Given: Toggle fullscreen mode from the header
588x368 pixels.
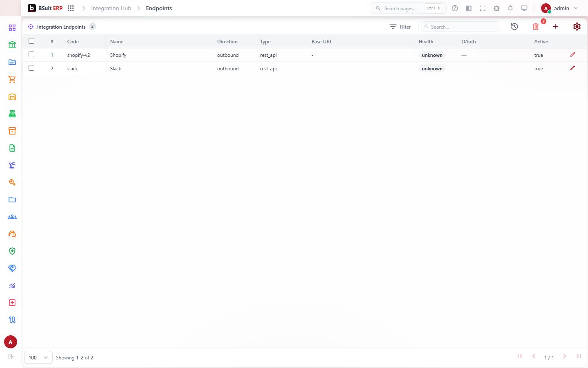Looking at the screenshot, I should 483,8.
